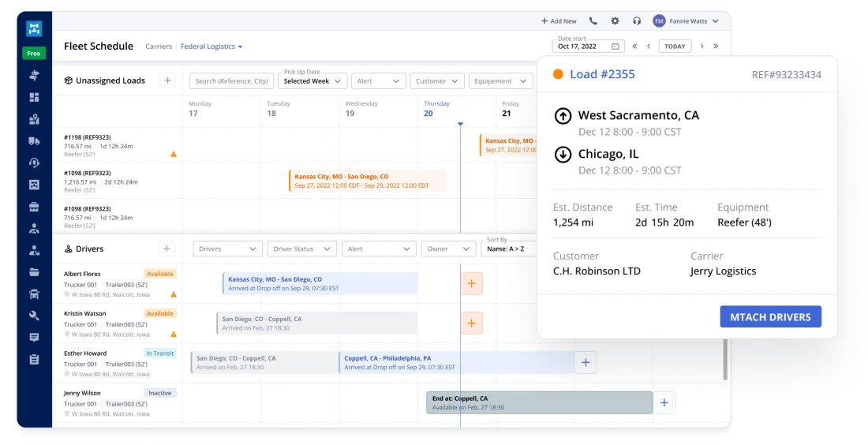868x445 pixels.
Task: Click the wrench maintenance icon in sidebar
Action: click(34, 316)
